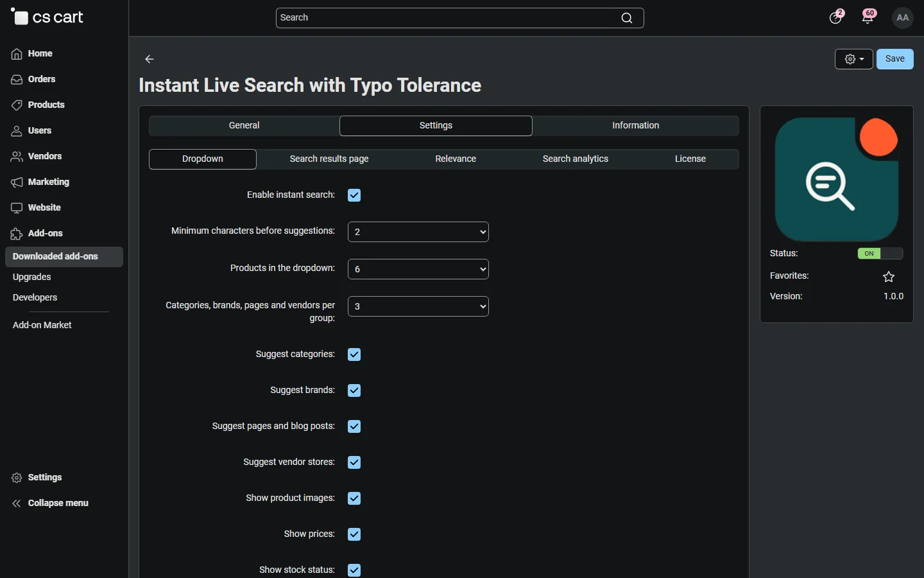Click the page title Instant Live Search

[310, 85]
